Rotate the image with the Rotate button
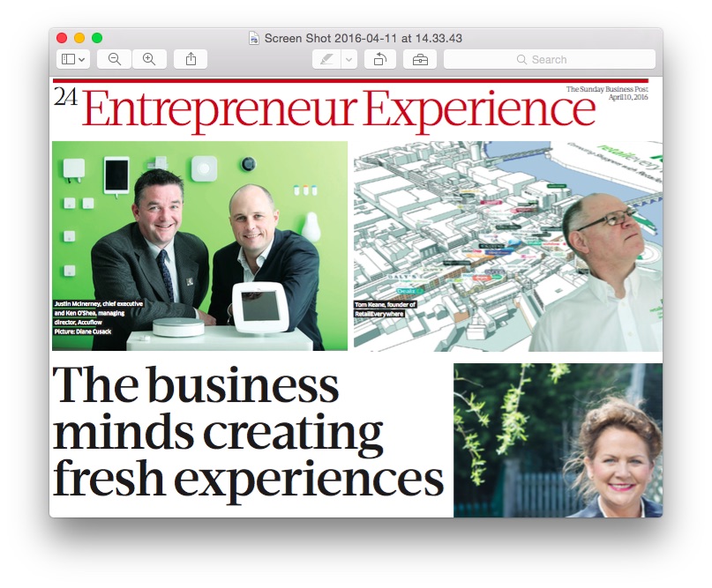The width and height of the screenshot is (712, 588). [x=380, y=59]
